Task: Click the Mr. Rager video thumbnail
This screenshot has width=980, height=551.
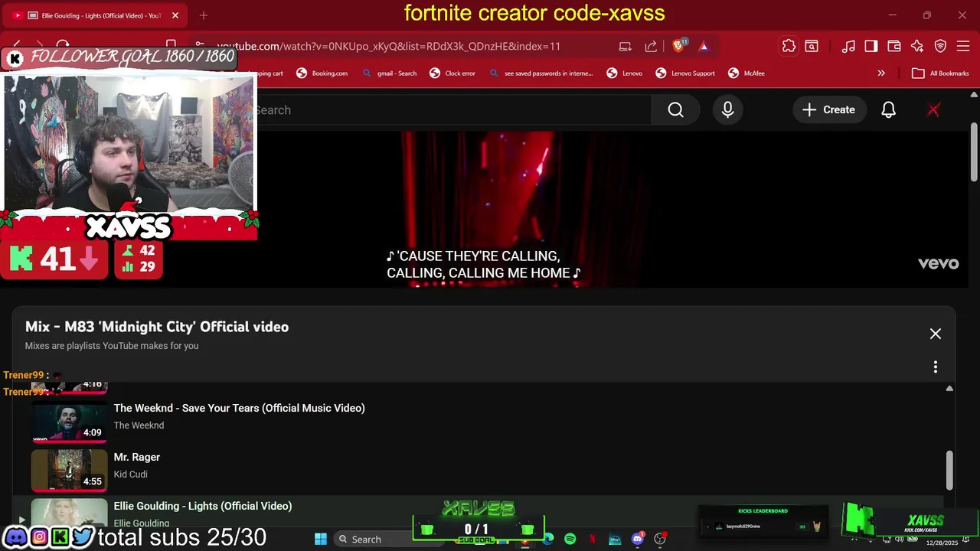Action: (69, 470)
